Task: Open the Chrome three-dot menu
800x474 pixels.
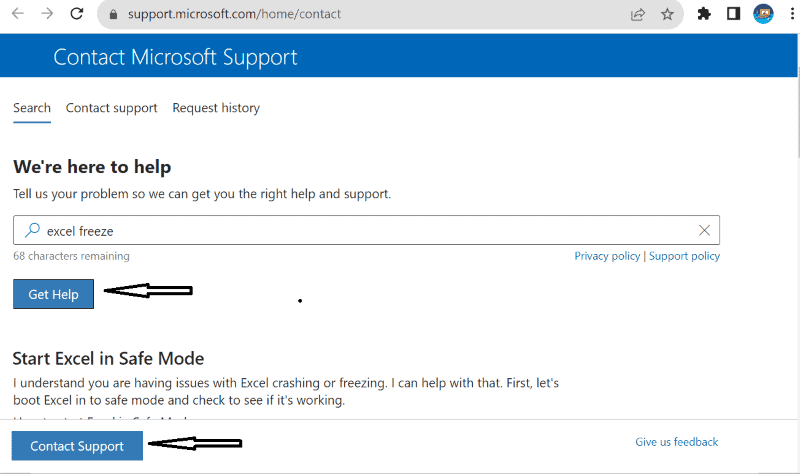Action: (x=792, y=14)
